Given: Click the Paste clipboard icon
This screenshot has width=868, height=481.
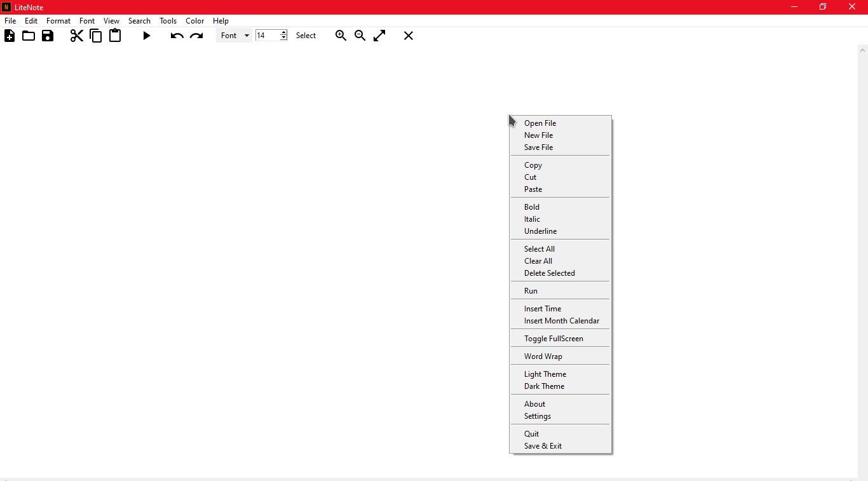Looking at the screenshot, I should click(115, 36).
